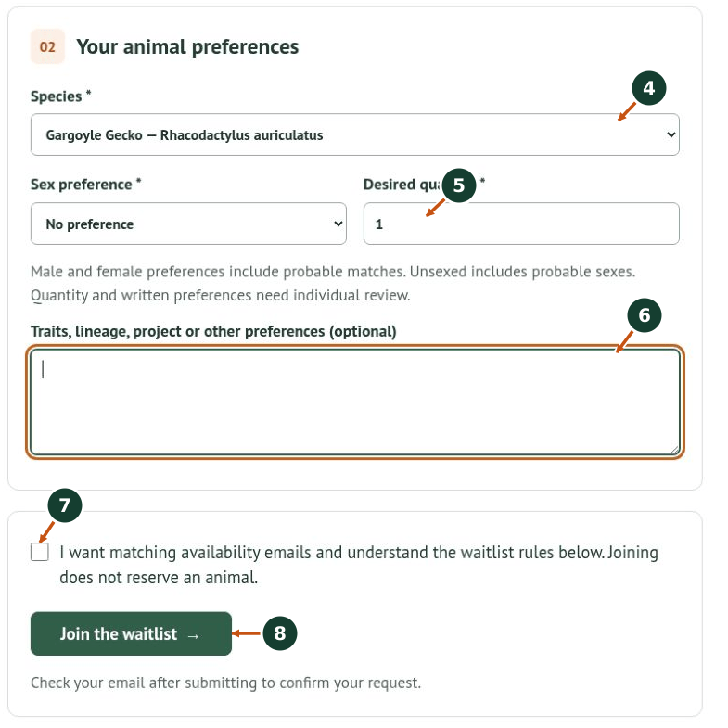Click the 'Species' field label
Image resolution: width=728 pixels, height=728 pixels.
tap(57, 96)
